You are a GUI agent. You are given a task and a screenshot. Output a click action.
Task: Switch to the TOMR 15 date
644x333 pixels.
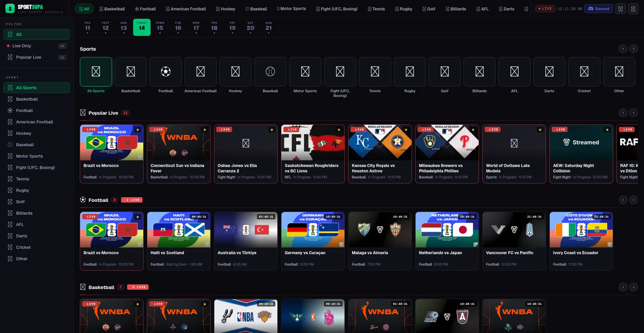pyautogui.click(x=160, y=27)
